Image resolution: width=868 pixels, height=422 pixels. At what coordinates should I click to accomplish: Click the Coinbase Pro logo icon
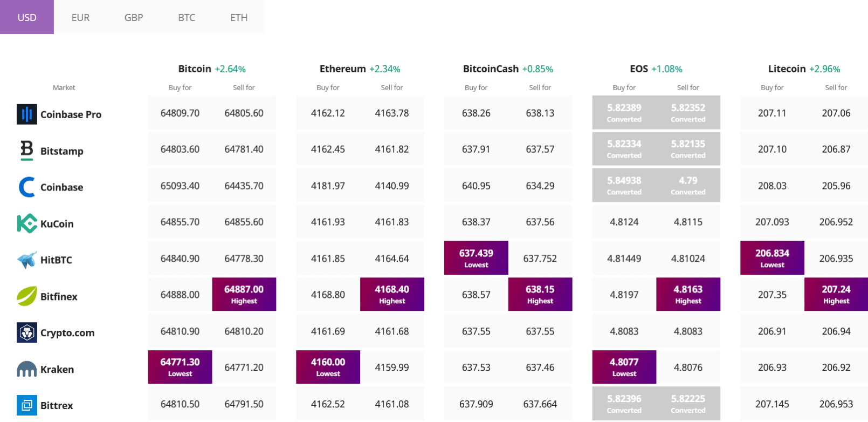[27, 114]
